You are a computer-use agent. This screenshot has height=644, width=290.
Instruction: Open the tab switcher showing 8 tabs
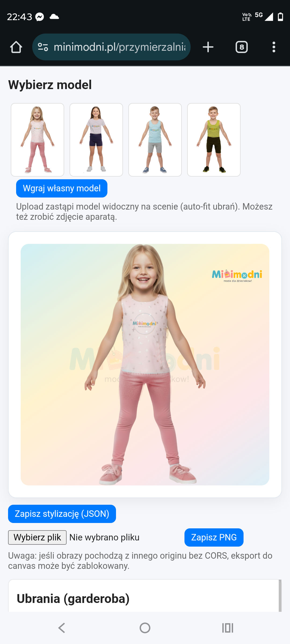(x=242, y=47)
